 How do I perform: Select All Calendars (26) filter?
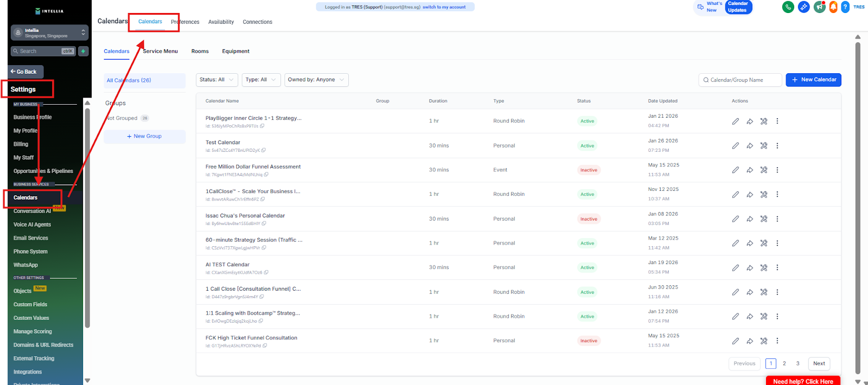(144, 80)
